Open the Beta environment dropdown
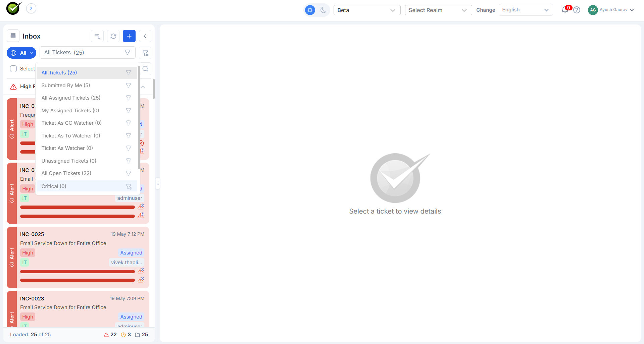The width and height of the screenshot is (644, 344). pyautogui.click(x=367, y=10)
